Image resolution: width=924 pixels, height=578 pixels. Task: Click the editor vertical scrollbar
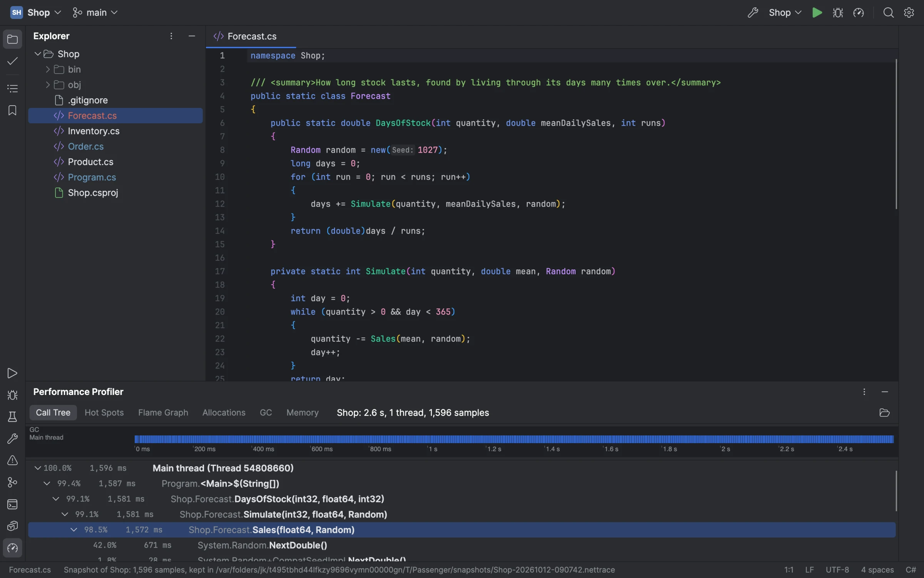[x=896, y=134]
